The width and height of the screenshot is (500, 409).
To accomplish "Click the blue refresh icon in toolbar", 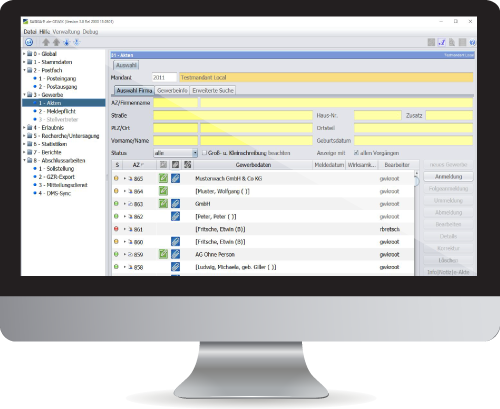I will tap(29, 42).
